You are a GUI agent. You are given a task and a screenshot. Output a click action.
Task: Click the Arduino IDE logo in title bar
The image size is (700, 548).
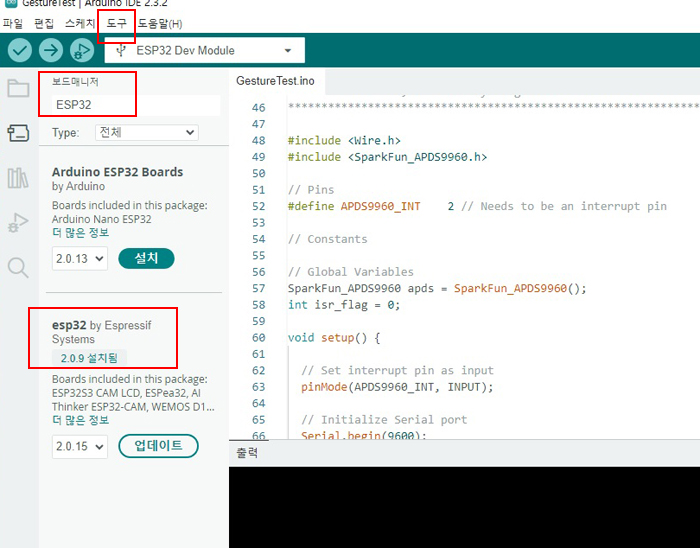coord(11,3)
